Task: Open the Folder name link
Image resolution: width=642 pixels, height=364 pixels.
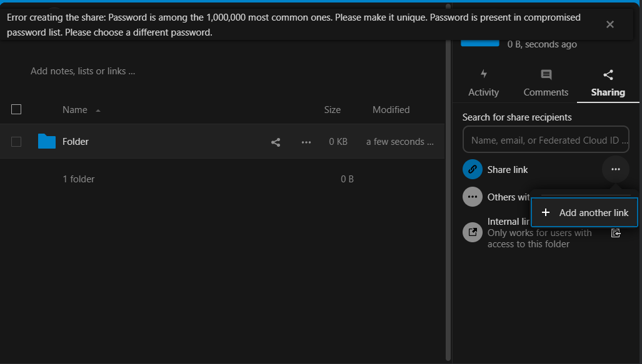Action: (x=76, y=142)
